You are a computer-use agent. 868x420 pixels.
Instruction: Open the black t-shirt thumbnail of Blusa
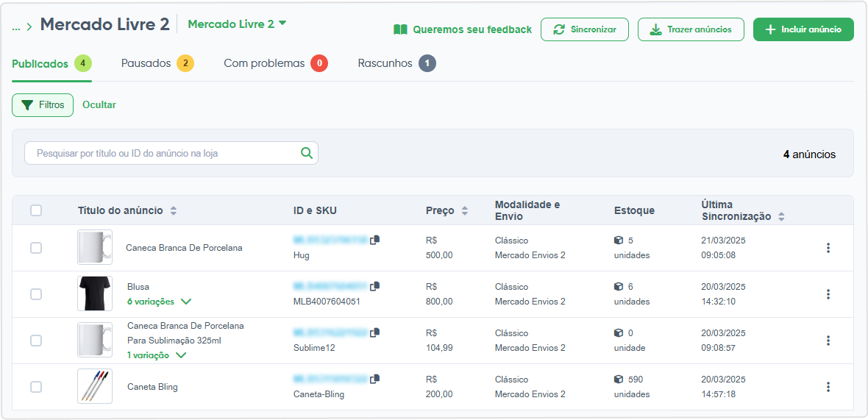(x=95, y=293)
